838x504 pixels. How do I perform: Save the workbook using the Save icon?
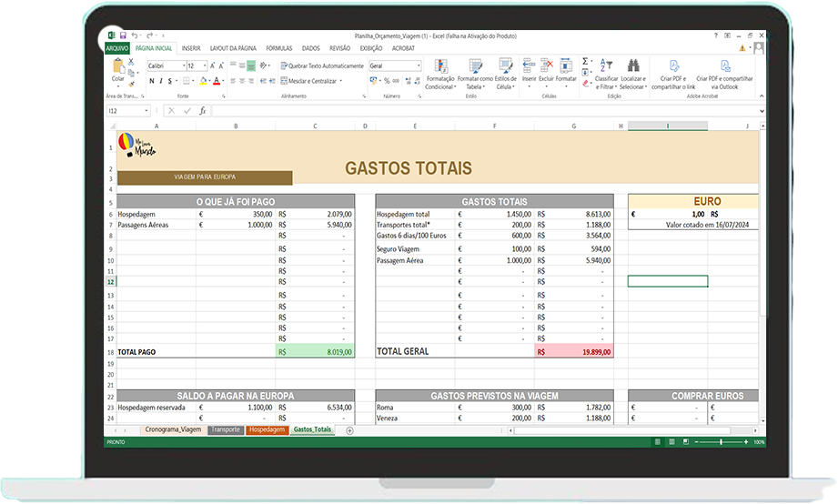(122, 35)
